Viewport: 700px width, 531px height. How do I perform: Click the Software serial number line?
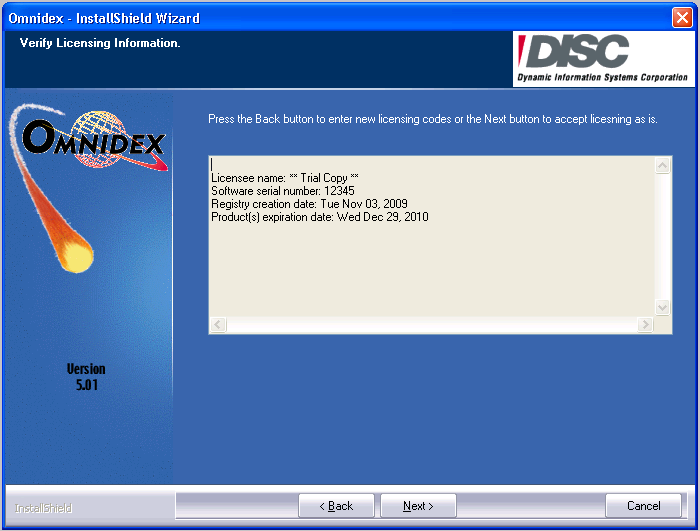(x=283, y=191)
